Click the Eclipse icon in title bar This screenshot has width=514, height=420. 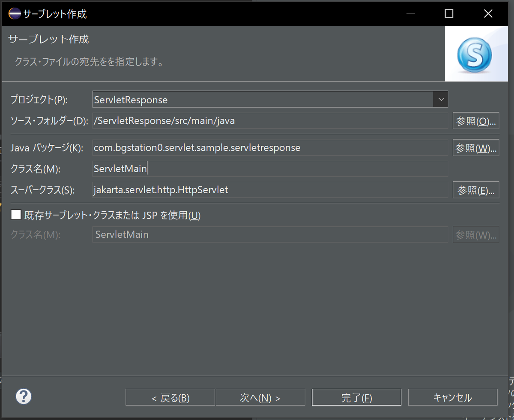[x=15, y=14]
